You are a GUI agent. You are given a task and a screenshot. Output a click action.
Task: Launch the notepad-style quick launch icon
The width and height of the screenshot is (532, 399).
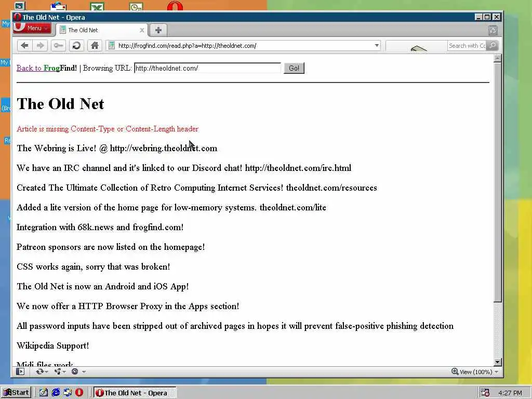coord(44,393)
